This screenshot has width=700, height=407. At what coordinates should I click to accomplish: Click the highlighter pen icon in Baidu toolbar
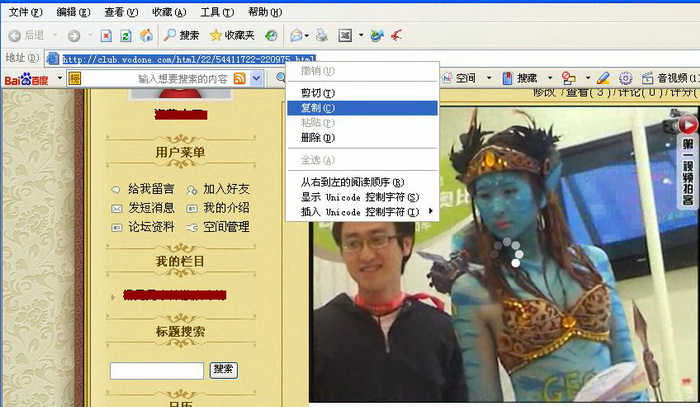(x=603, y=78)
